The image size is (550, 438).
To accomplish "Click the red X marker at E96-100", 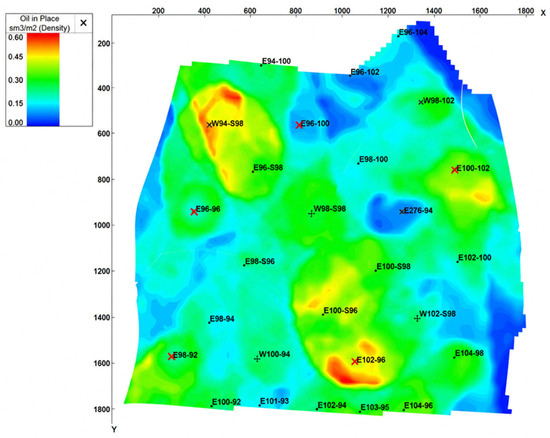I will click(x=299, y=125).
